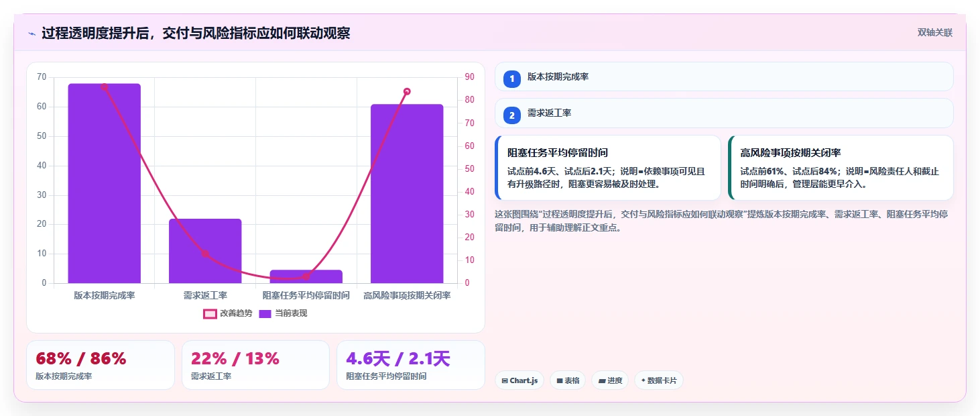Click the 进度 tag
Screen dimensions: 980x416
(x=610, y=380)
